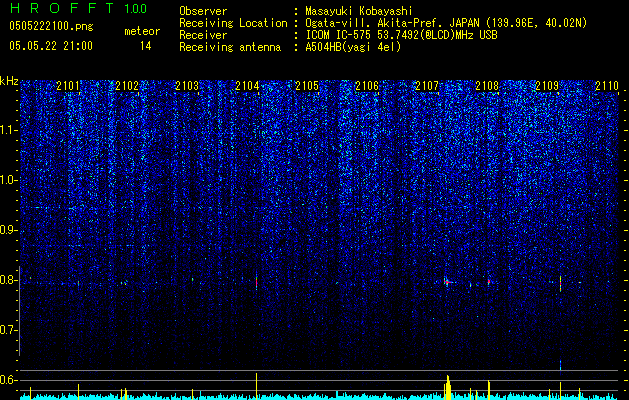Viewport: 629px width, 400px height.
Task: Click the kHz axis unit label
Action: pyautogui.click(x=9, y=81)
